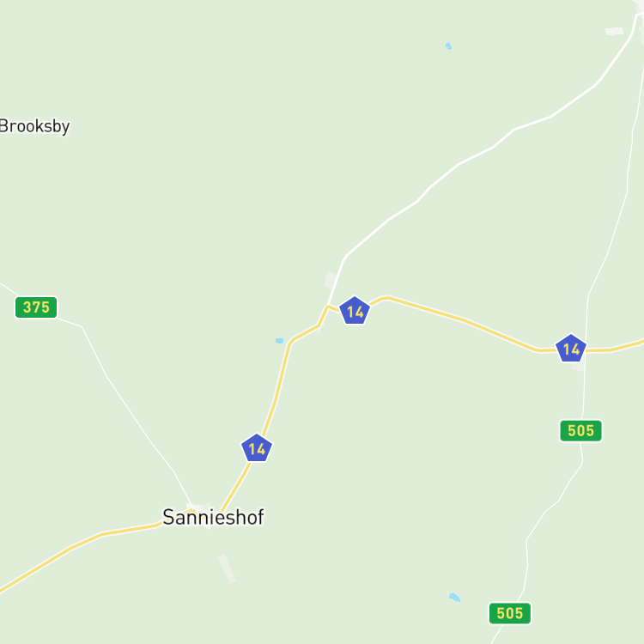The width and height of the screenshot is (644, 644).
Task: Click the gray airstrip south of Sannieshof
Action: (227, 568)
